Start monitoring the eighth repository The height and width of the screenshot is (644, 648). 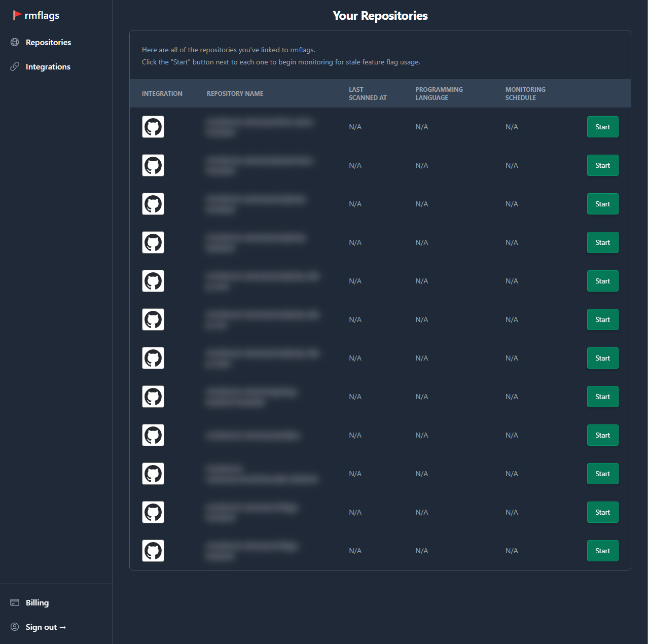point(602,397)
